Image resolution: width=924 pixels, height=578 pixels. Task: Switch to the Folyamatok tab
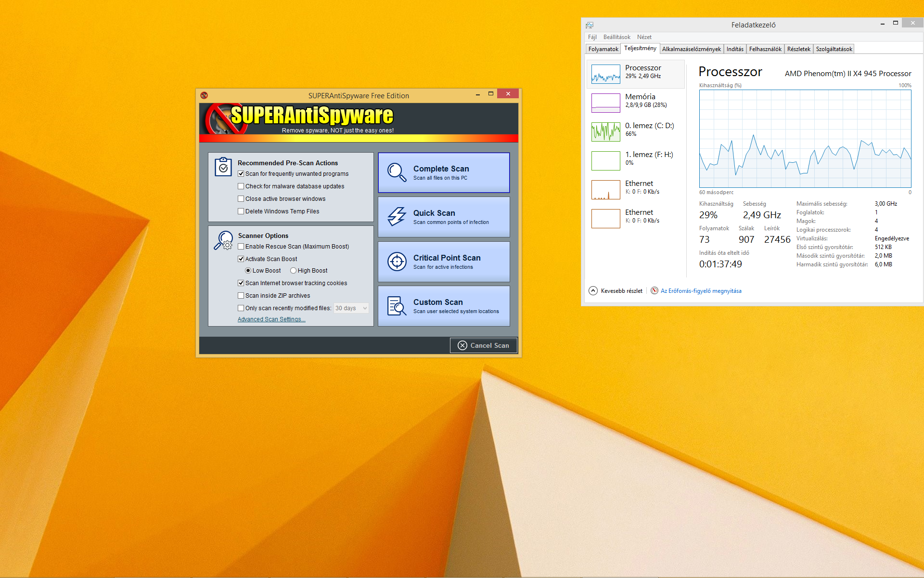coord(603,49)
